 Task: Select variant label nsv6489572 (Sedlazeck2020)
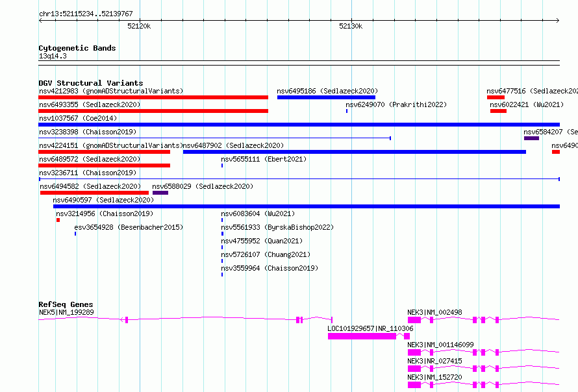tap(90, 159)
